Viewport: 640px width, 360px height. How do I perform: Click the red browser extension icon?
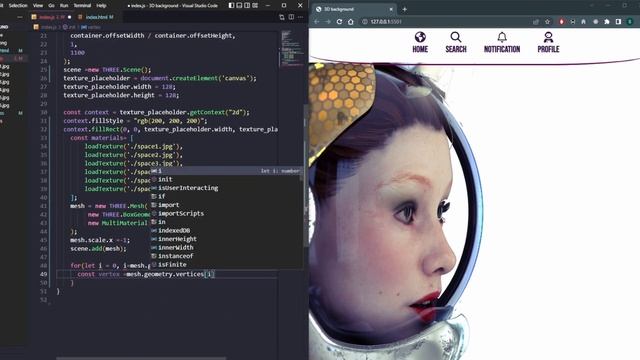point(562,22)
